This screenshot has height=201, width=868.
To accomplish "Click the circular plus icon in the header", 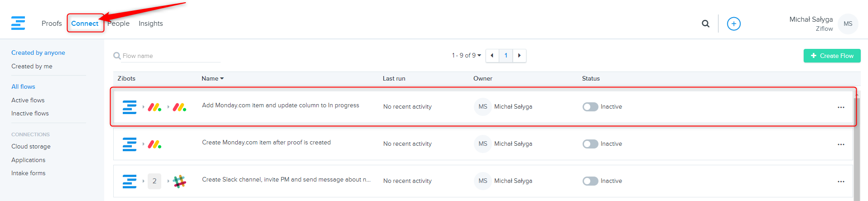I will [733, 24].
